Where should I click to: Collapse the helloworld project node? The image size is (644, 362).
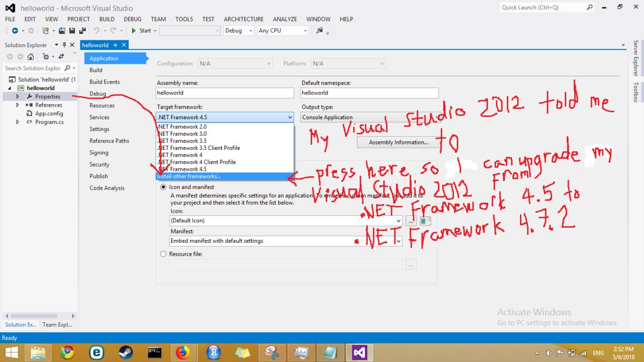point(10,88)
